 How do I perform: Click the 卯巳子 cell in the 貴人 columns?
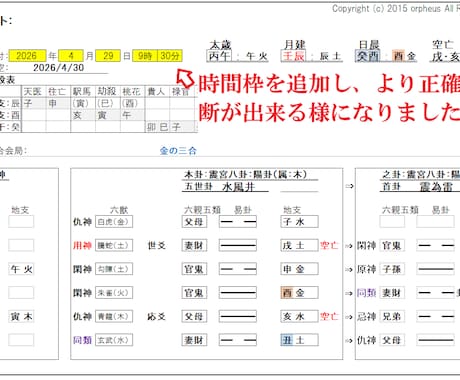[170, 127]
